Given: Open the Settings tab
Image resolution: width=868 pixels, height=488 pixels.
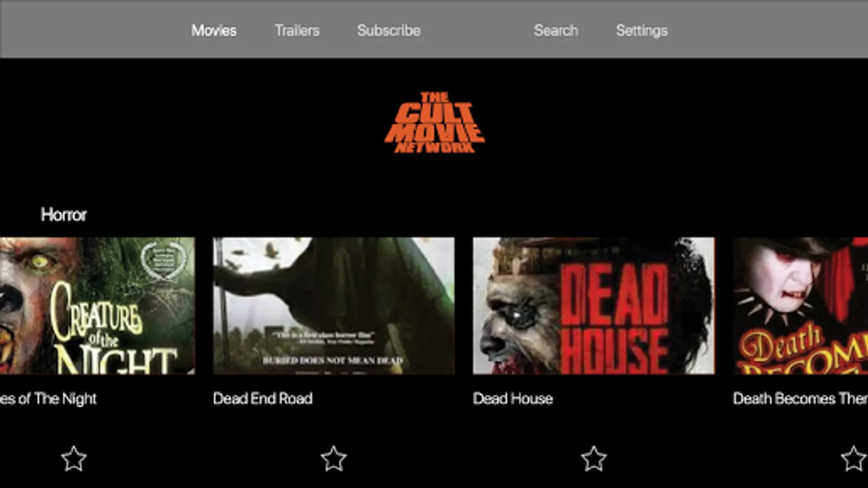Looking at the screenshot, I should tap(642, 31).
